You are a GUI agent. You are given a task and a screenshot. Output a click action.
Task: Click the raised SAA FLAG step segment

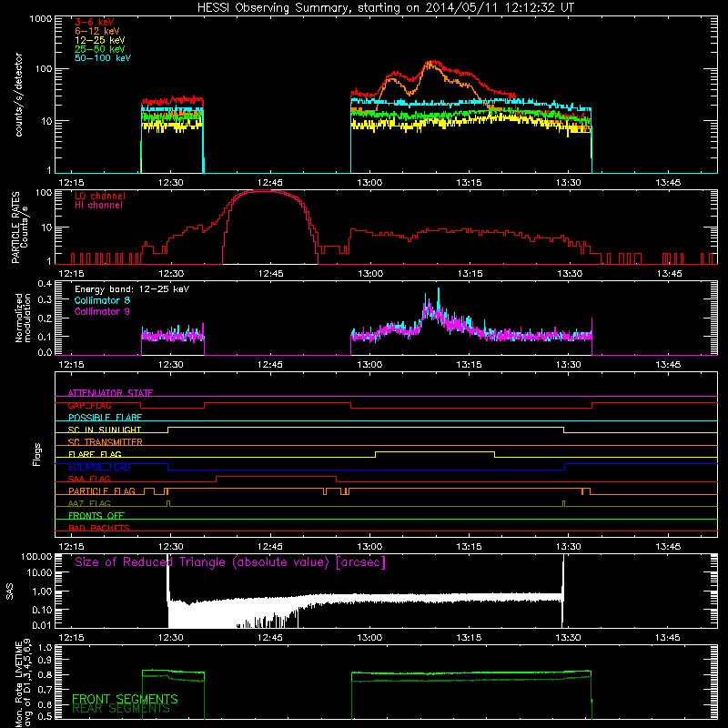(x=277, y=476)
